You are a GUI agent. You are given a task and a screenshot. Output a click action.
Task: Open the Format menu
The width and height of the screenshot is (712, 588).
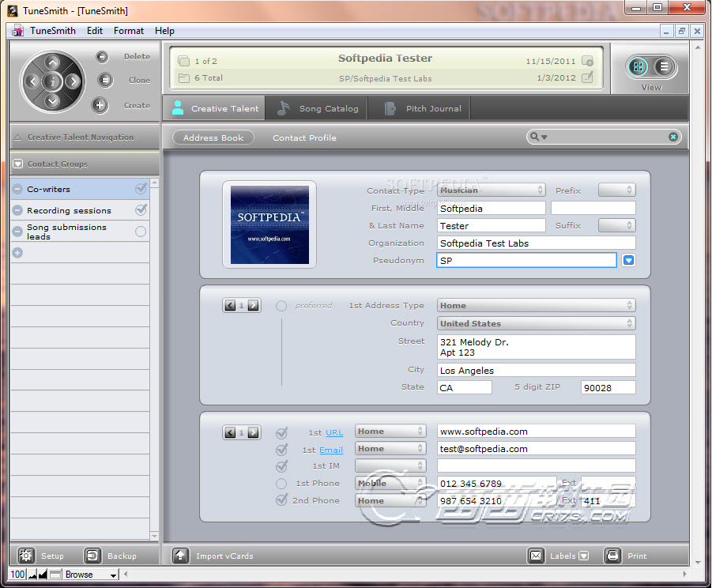pyautogui.click(x=129, y=30)
